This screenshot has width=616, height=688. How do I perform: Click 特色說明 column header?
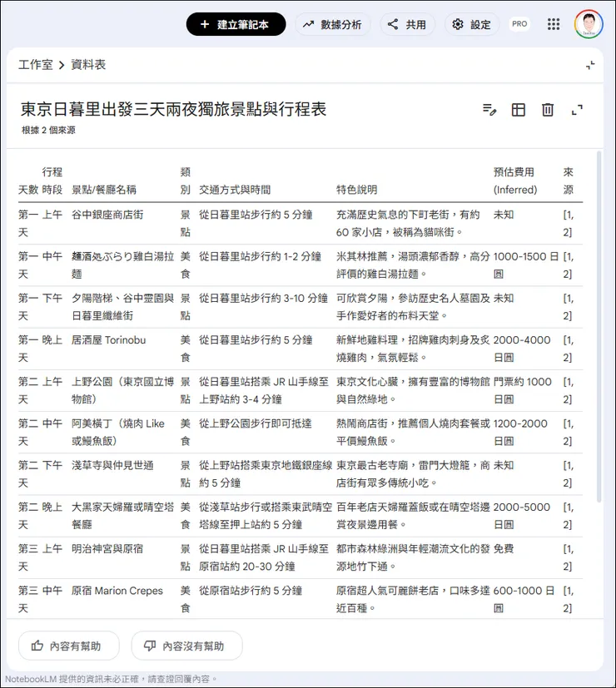click(x=356, y=190)
